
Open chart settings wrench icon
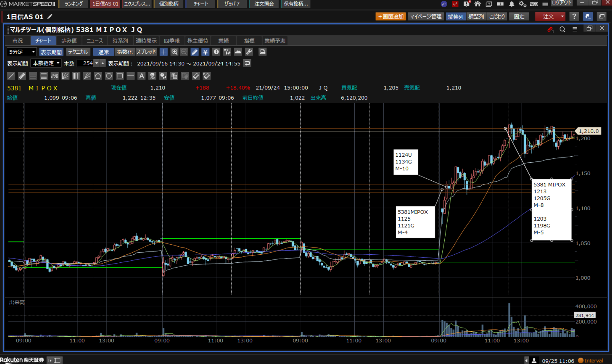249,52
